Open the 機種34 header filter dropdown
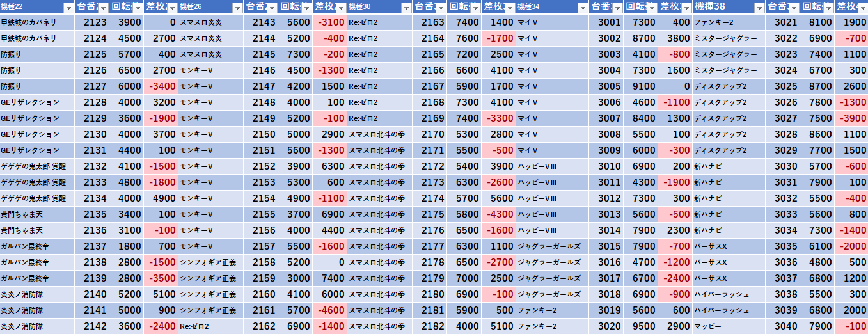The image size is (868, 334). 581,8
